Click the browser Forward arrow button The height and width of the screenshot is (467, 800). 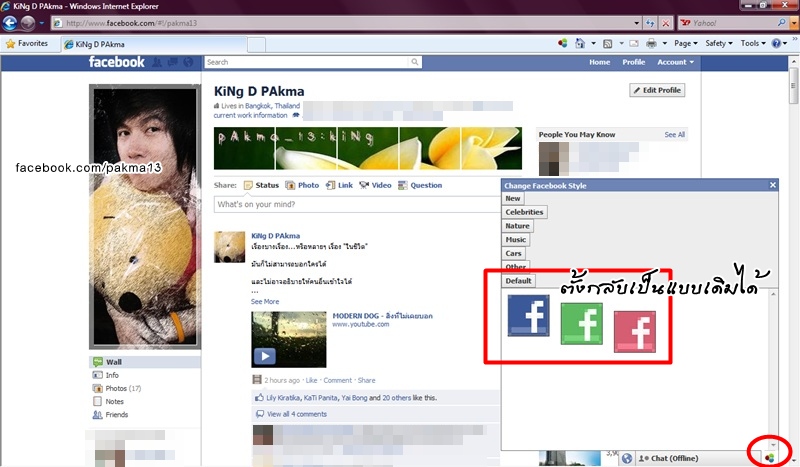tap(28, 23)
